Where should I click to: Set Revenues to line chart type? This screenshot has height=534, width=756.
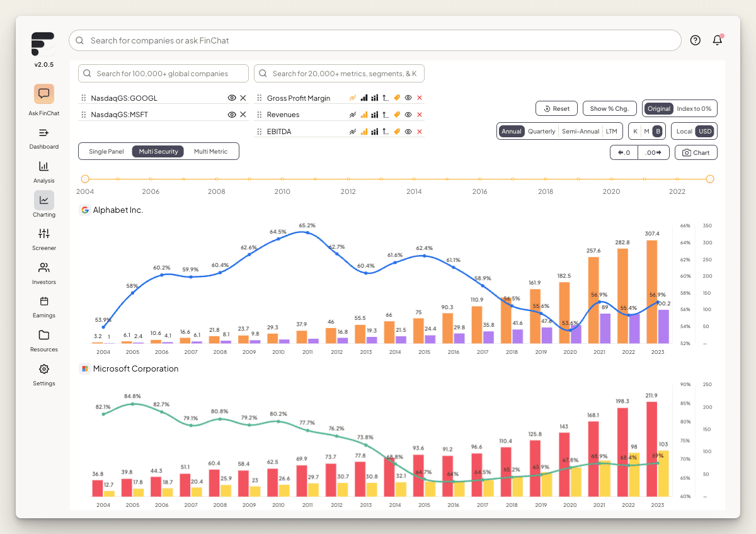coord(353,115)
